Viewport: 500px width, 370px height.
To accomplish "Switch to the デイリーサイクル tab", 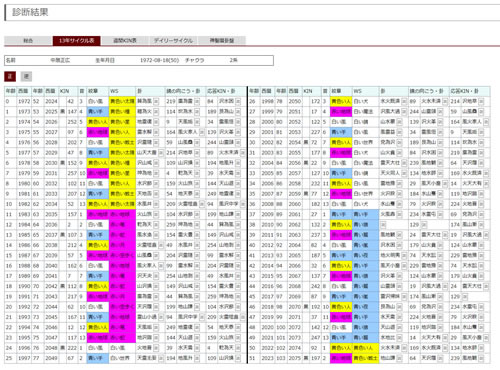I will pos(173,41).
